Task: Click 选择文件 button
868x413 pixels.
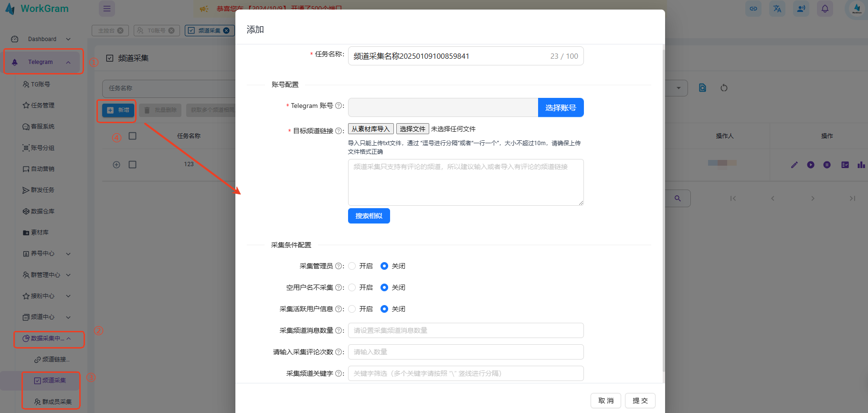Action: pyautogui.click(x=413, y=129)
